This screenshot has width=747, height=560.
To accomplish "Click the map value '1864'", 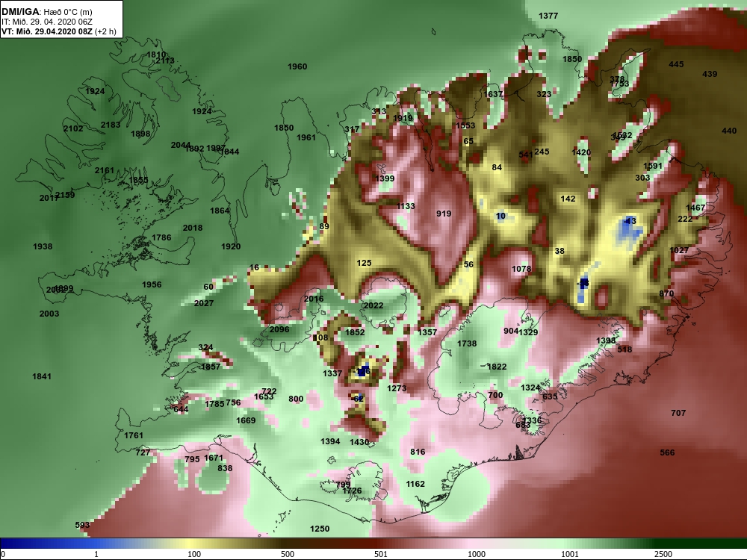I will (x=220, y=211).
